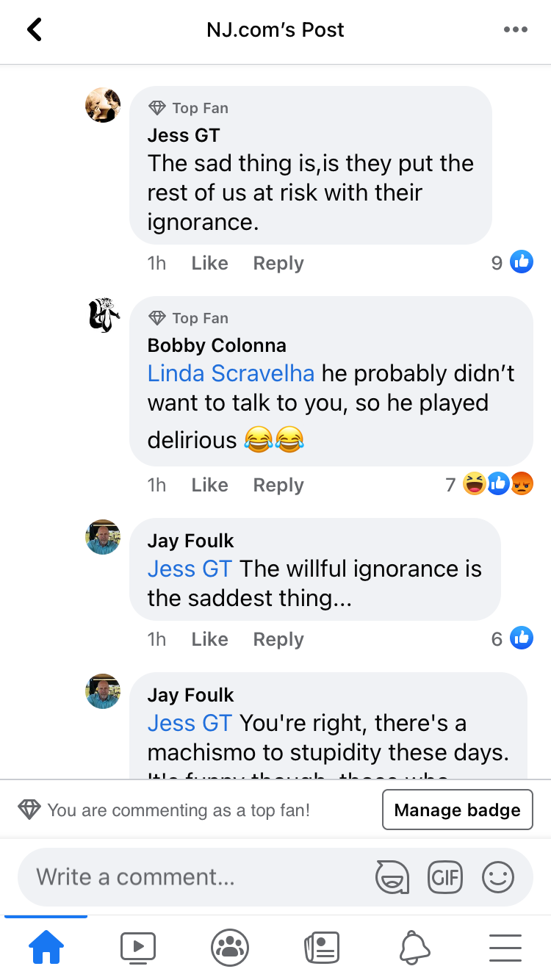This screenshot has height=980, width=551.
Task: Reply to Jess GT's comment
Action: pos(278,263)
